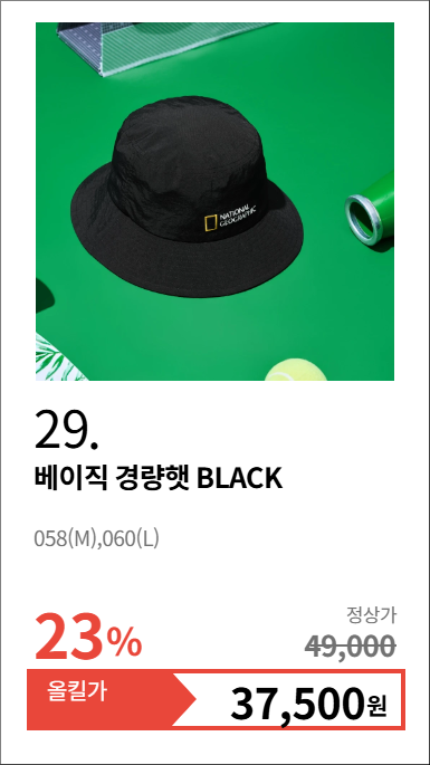Click the red 올킬가 label
Screen dimensions: 430x765
(x=77, y=692)
